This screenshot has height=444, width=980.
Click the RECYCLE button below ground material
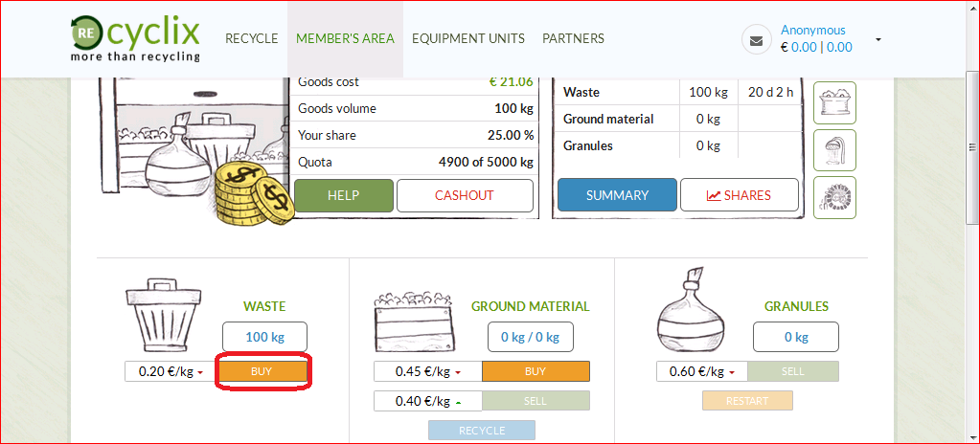pyautogui.click(x=481, y=431)
